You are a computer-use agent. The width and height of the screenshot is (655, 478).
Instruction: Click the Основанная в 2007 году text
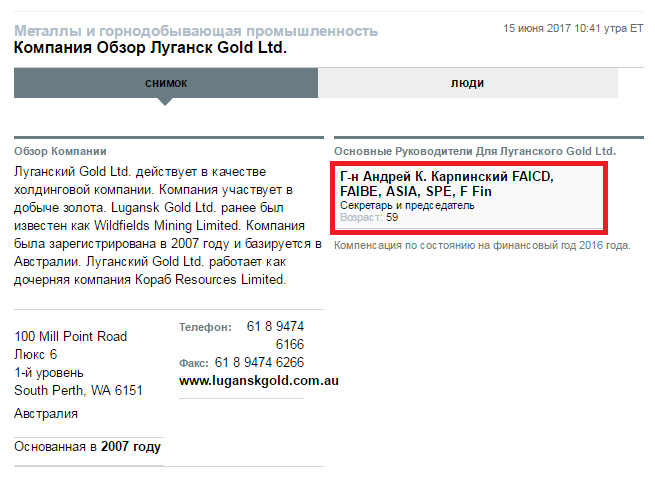tap(87, 446)
